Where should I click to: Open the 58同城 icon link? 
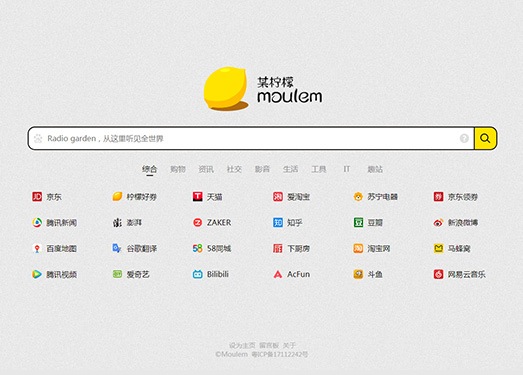212,249
